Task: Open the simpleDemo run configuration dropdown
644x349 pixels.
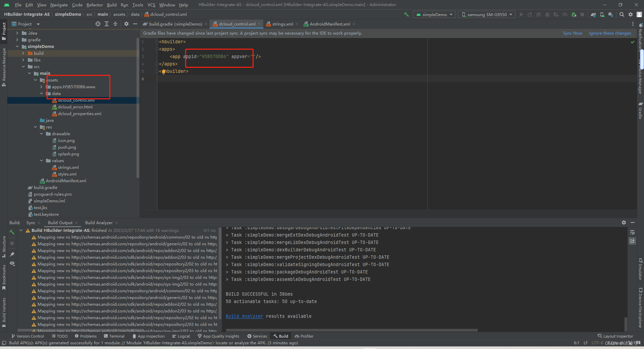Action: [x=434, y=14]
